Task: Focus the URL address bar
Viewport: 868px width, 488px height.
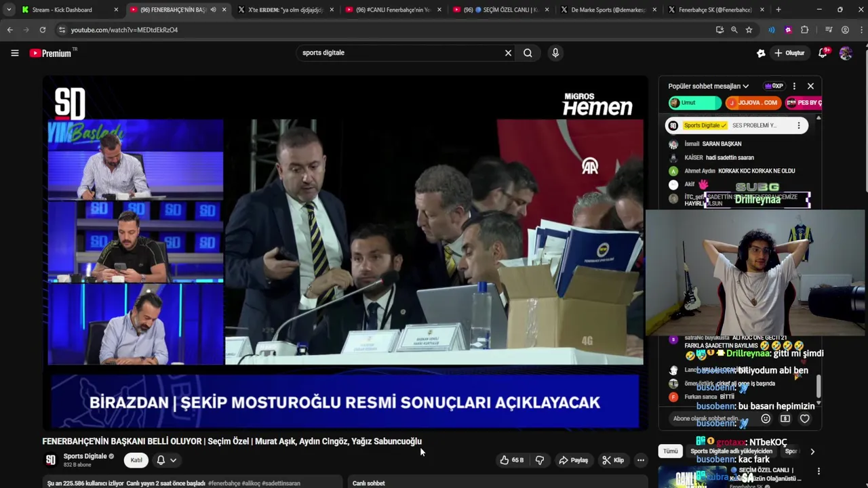Action: [380, 30]
